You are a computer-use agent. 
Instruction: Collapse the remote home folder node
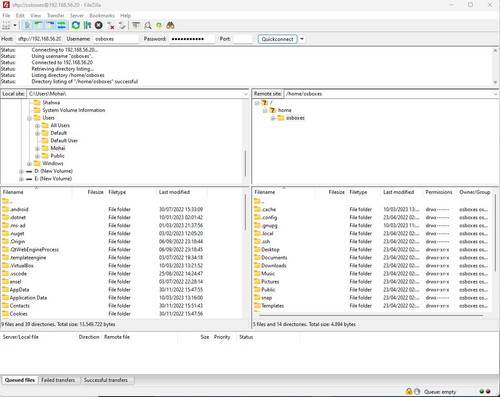[265, 110]
